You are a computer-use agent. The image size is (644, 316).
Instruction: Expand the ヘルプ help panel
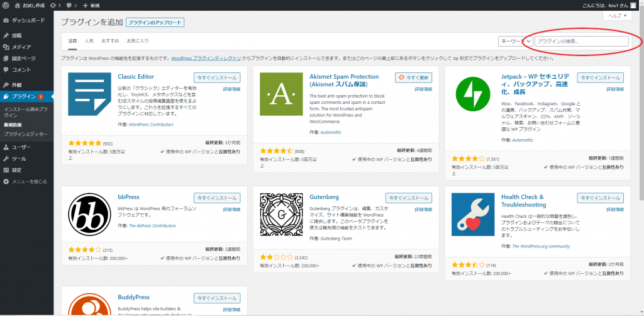coord(618,16)
